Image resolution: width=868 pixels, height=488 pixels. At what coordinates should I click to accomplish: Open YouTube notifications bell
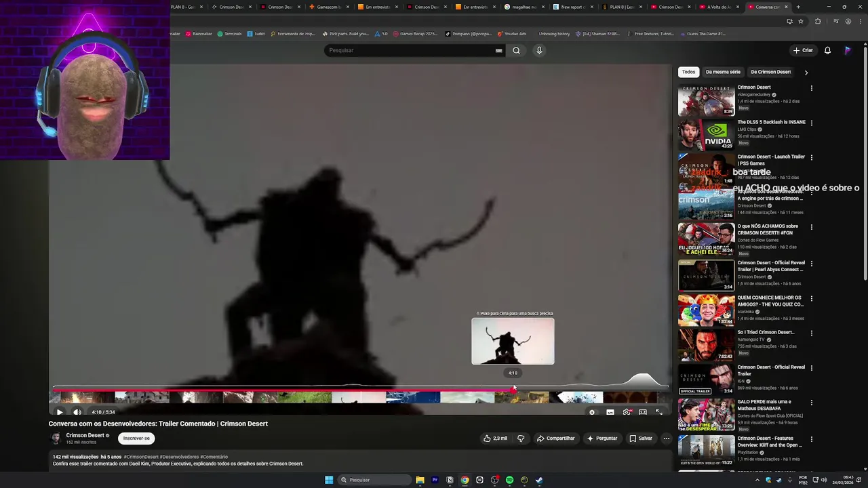click(x=827, y=50)
